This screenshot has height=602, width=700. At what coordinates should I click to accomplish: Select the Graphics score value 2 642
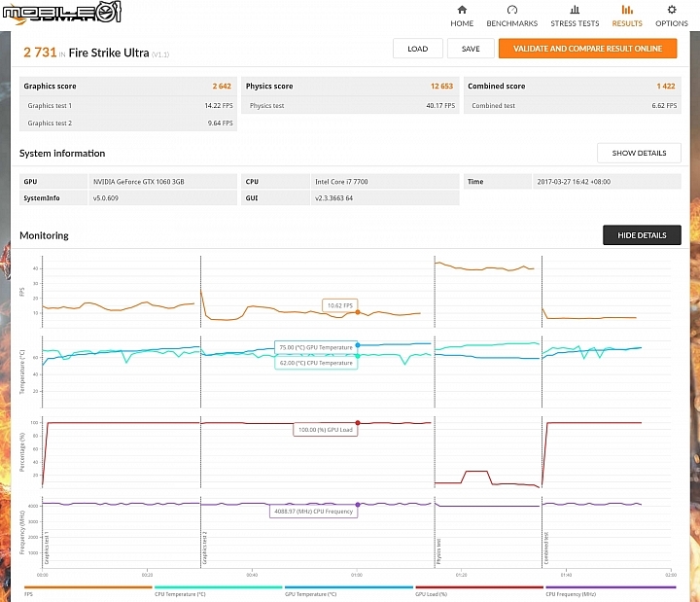(222, 87)
